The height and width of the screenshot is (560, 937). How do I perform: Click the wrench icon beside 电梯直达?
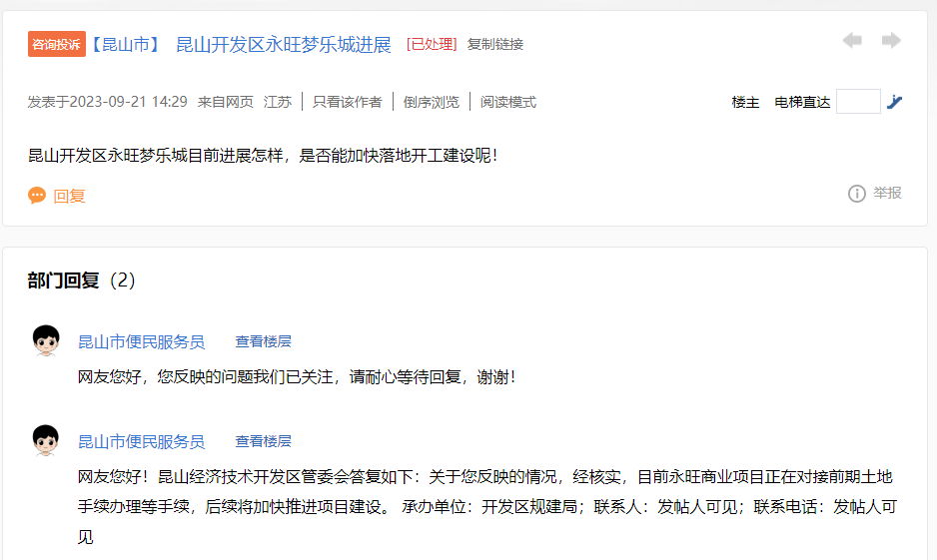coord(895,102)
